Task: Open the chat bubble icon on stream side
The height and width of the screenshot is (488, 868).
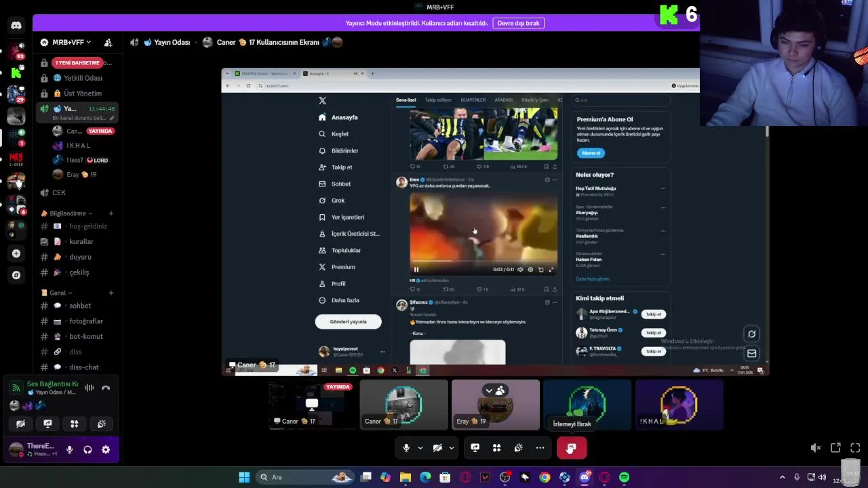Action: click(x=751, y=353)
